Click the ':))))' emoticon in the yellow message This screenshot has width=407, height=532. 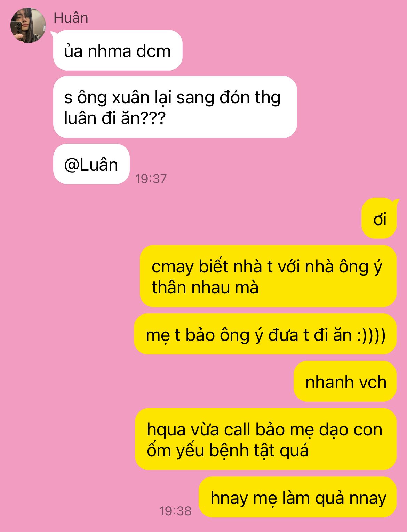click(x=371, y=335)
